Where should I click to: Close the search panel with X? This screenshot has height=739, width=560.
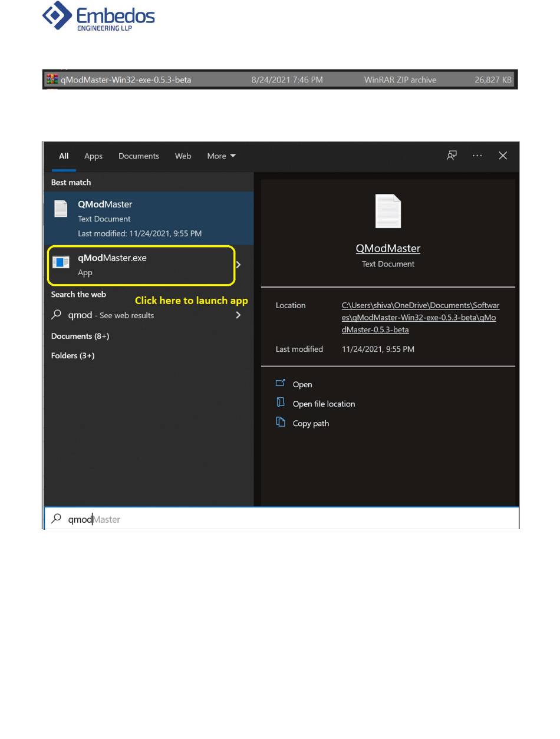click(x=503, y=156)
